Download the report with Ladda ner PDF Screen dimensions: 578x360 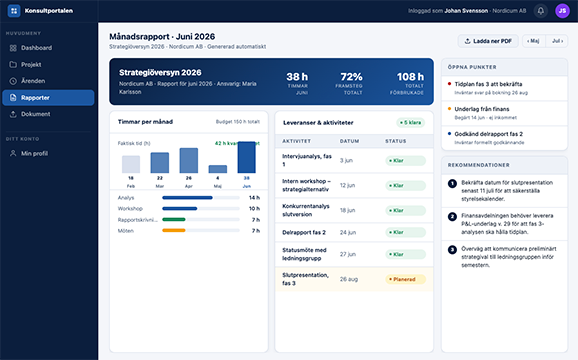[x=488, y=41]
